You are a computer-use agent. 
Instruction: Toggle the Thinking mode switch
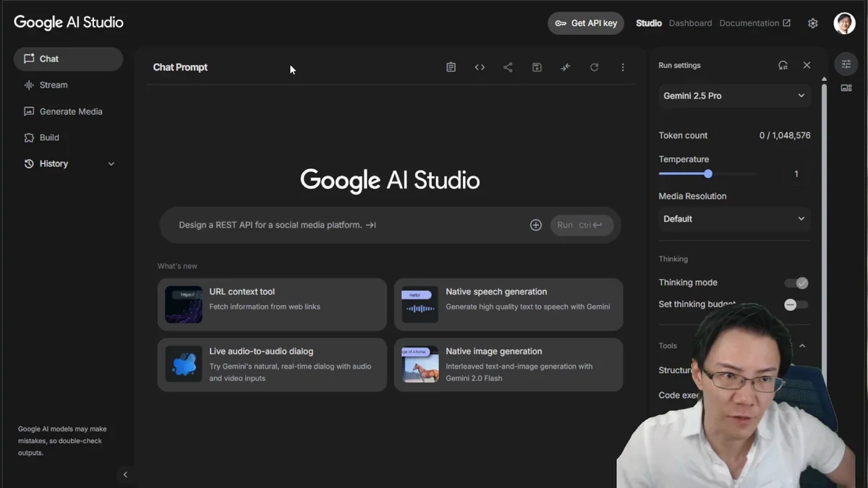tap(796, 283)
